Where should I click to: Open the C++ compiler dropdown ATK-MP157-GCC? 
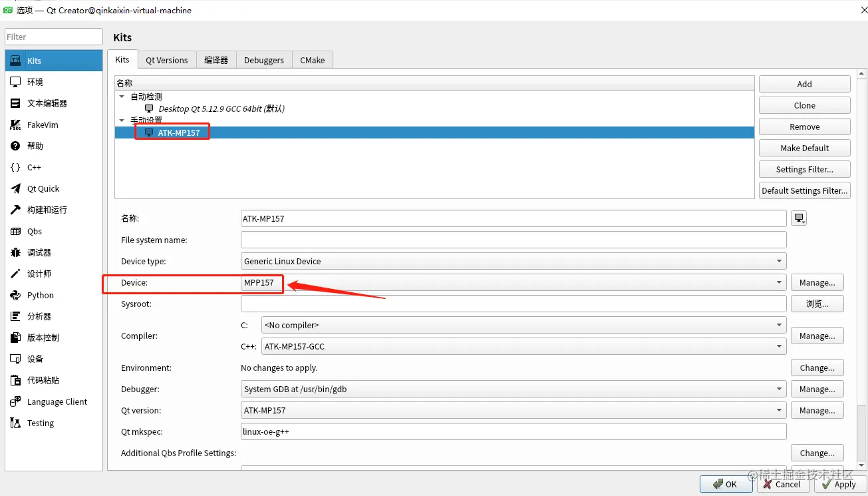tap(524, 346)
